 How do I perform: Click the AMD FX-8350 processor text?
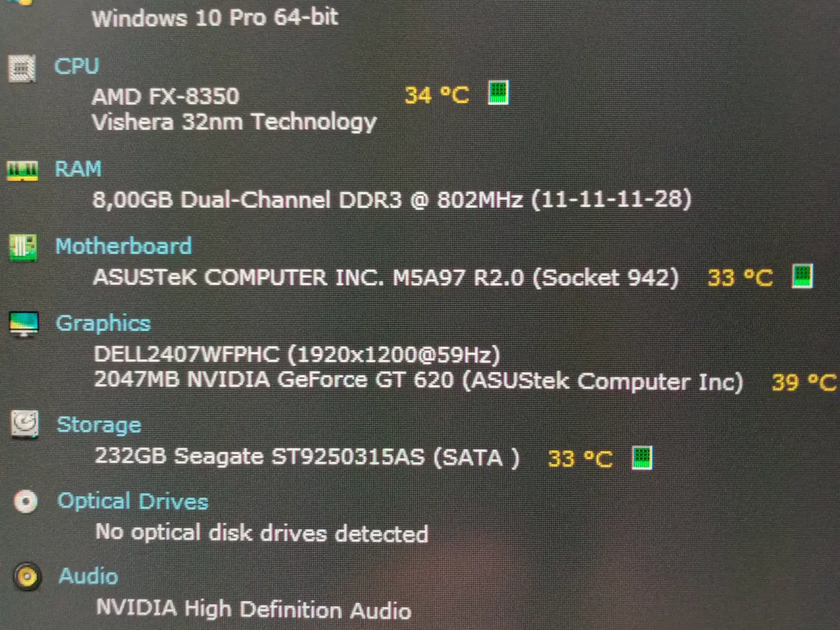tap(165, 96)
